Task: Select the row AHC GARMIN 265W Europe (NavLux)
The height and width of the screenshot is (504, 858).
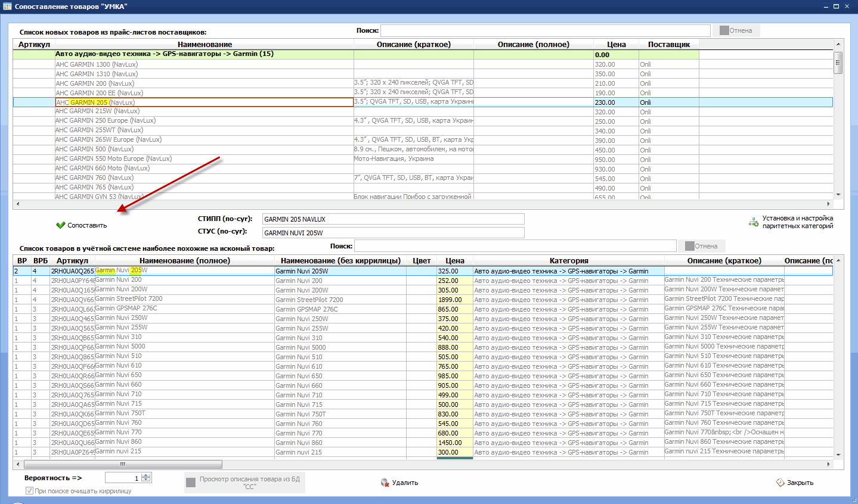Action: [423, 140]
